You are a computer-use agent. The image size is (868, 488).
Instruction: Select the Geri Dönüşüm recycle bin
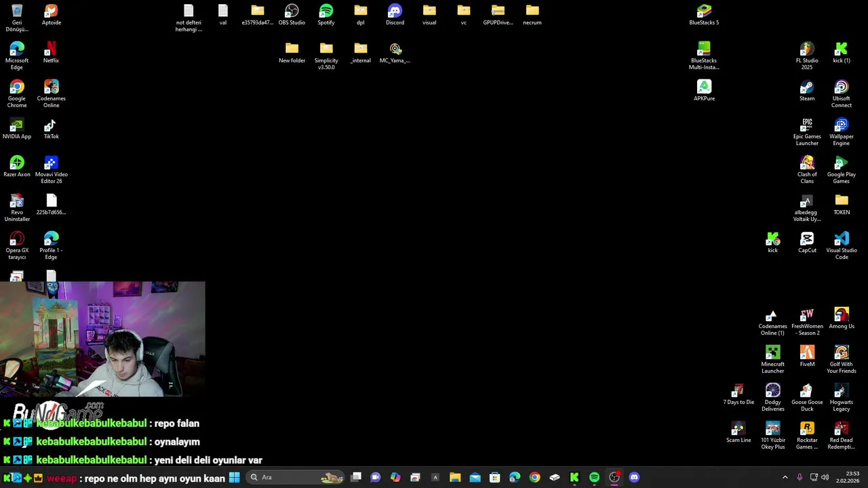(x=17, y=18)
